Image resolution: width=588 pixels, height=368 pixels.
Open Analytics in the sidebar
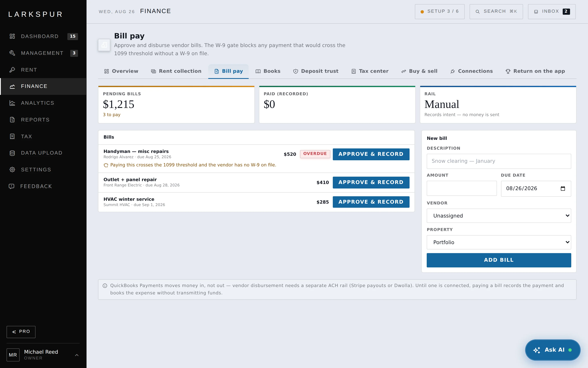pyautogui.click(x=43, y=103)
